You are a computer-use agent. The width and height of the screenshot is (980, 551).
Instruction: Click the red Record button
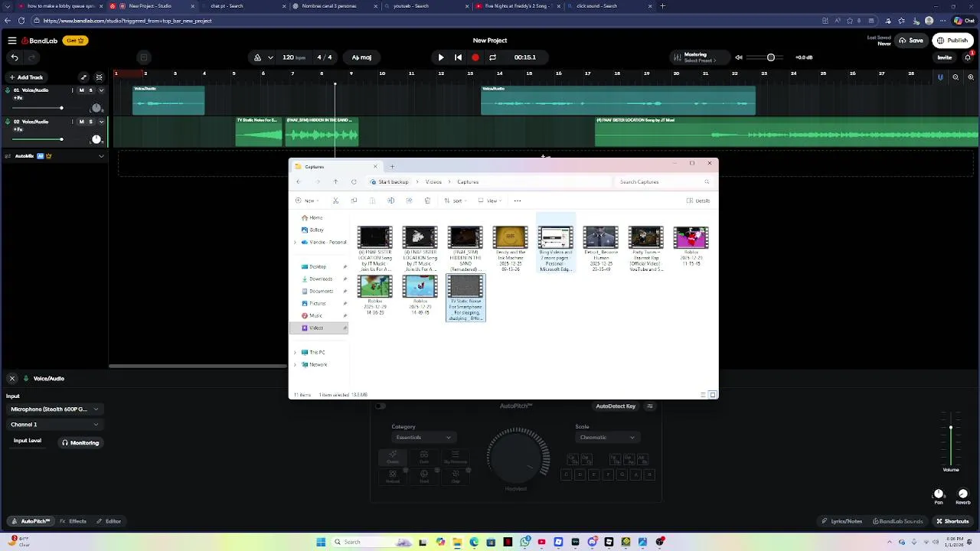click(x=475, y=57)
